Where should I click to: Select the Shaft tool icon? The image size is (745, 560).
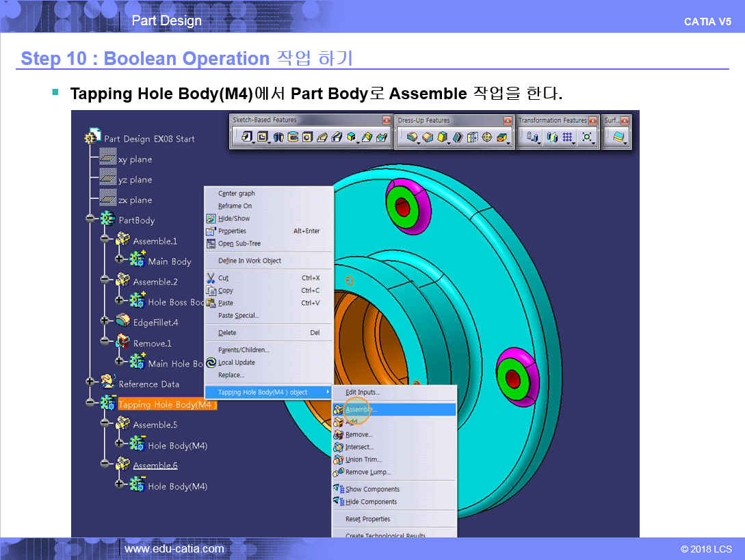click(x=278, y=137)
